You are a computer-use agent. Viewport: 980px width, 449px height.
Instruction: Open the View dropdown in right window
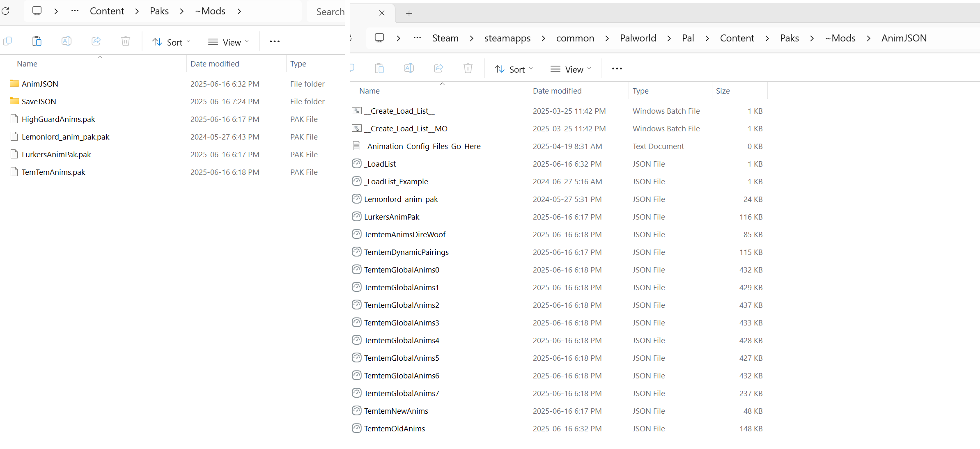click(x=571, y=69)
